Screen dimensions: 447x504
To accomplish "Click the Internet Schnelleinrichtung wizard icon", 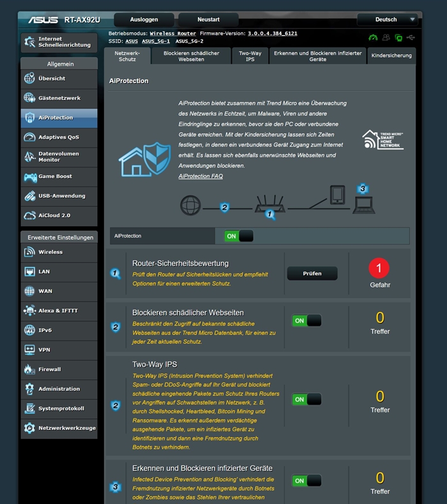I will tap(29, 42).
